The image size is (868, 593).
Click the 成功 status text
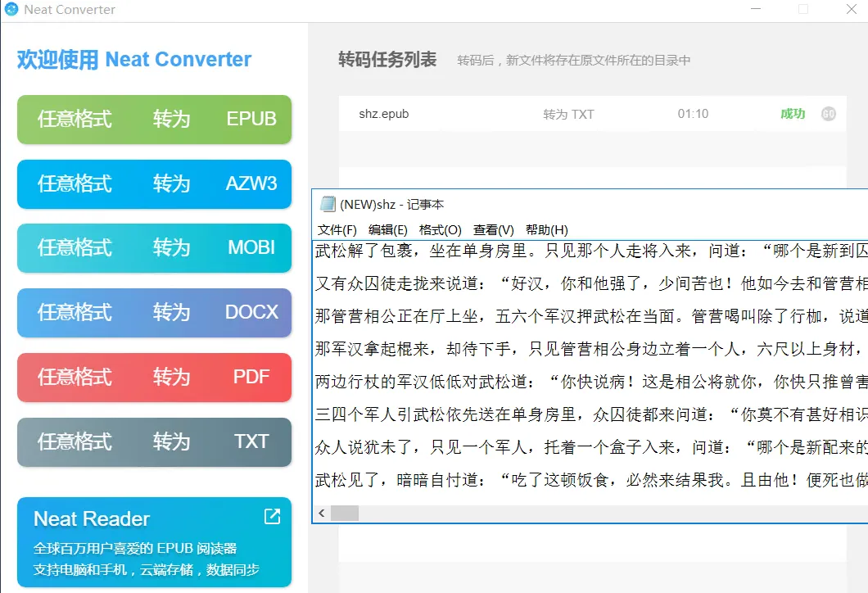(792, 114)
